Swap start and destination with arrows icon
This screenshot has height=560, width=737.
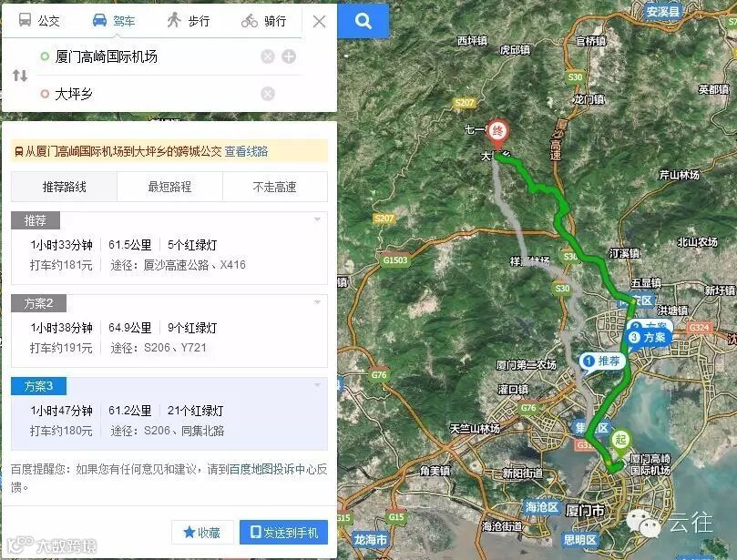click(x=20, y=76)
